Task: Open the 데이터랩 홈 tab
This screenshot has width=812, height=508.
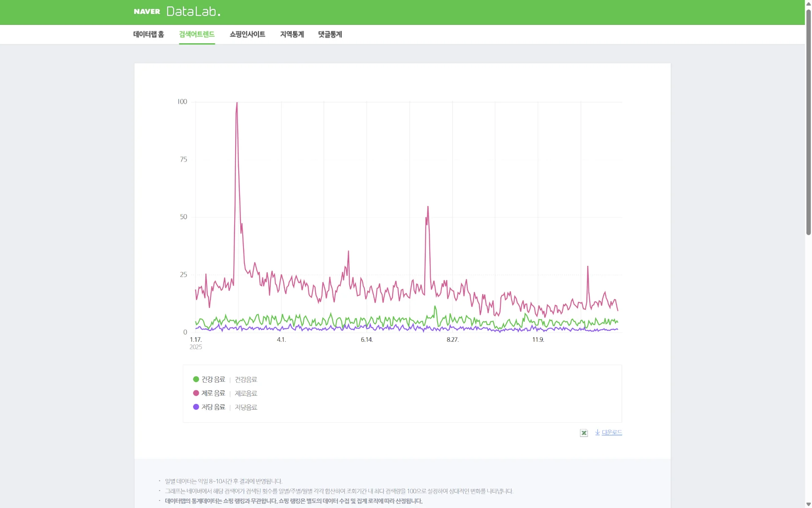Action: (x=148, y=34)
